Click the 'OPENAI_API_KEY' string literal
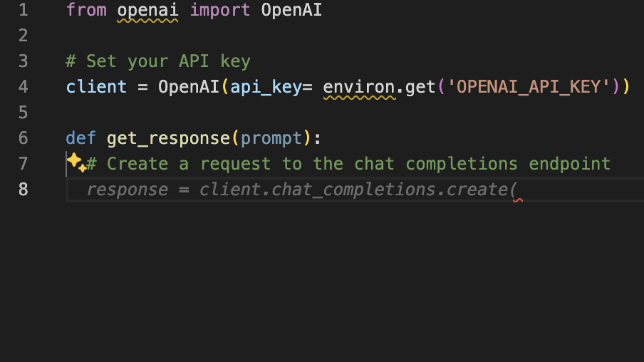 533,87
